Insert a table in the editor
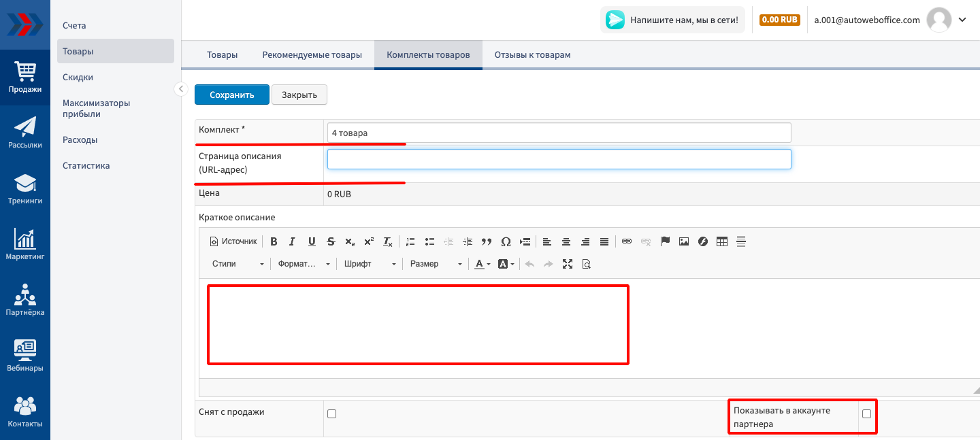The image size is (980, 440). [722, 241]
